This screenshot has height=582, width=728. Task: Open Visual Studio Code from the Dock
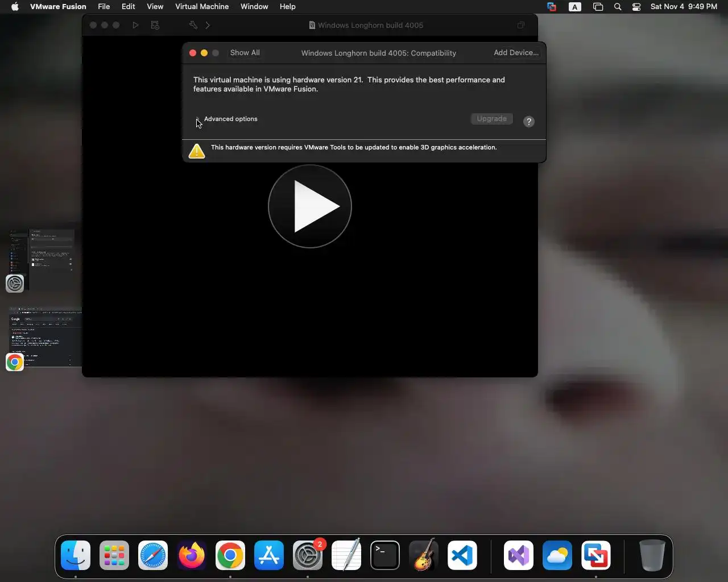coord(462,555)
